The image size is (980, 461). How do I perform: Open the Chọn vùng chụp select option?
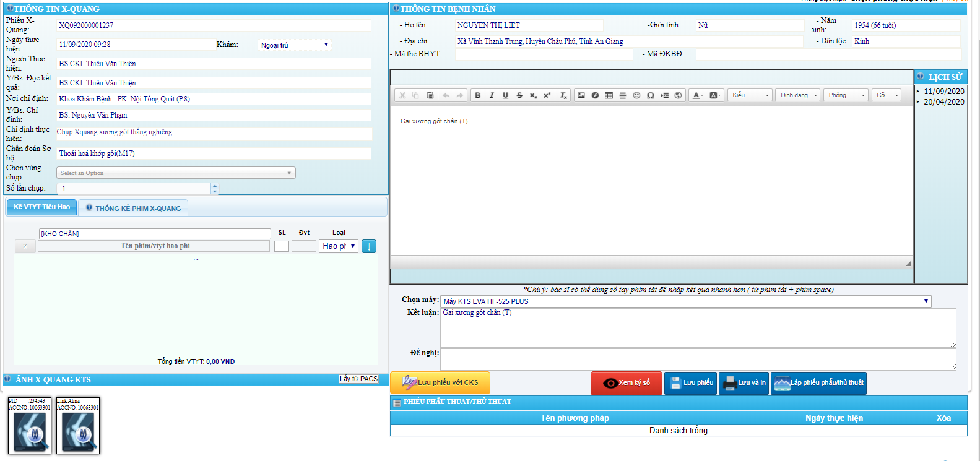click(x=176, y=173)
